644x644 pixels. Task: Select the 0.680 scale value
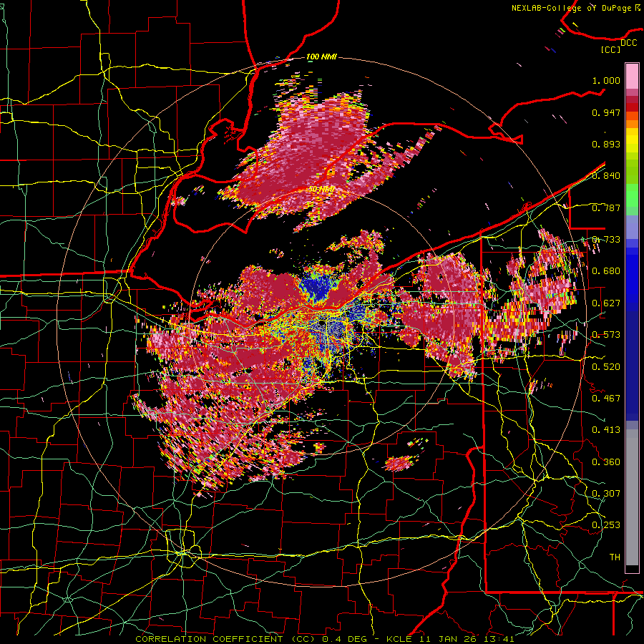(606, 271)
